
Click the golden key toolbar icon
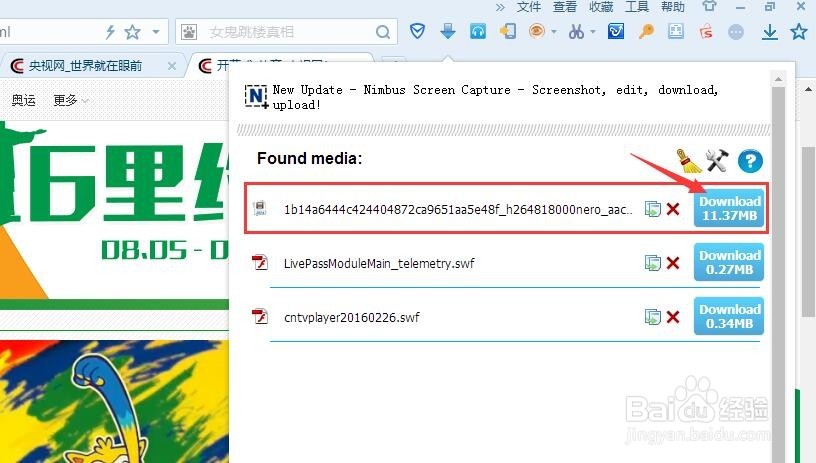pyautogui.click(x=646, y=32)
